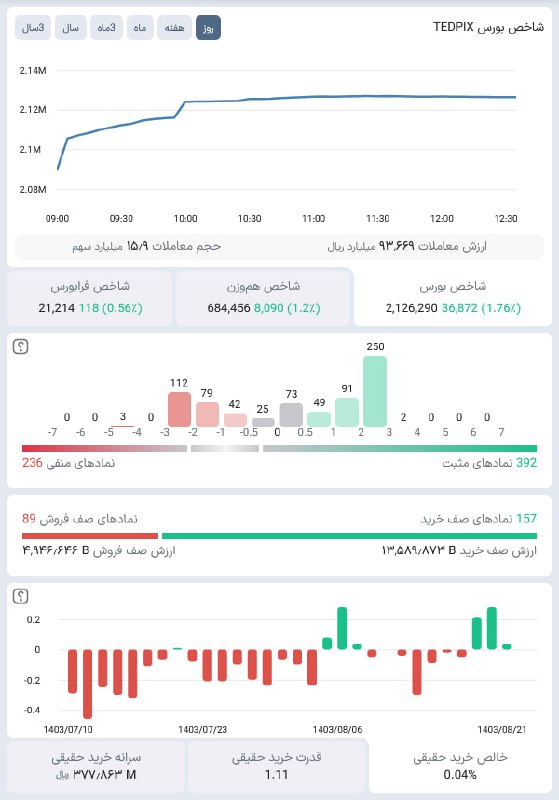Click the text نمادهای صف فروش 89
The width and height of the screenshot is (559, 800).
(80, 519)
